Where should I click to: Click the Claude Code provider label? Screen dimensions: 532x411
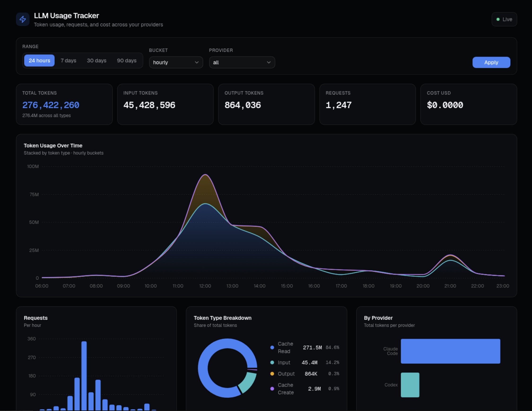pos(390,351)
